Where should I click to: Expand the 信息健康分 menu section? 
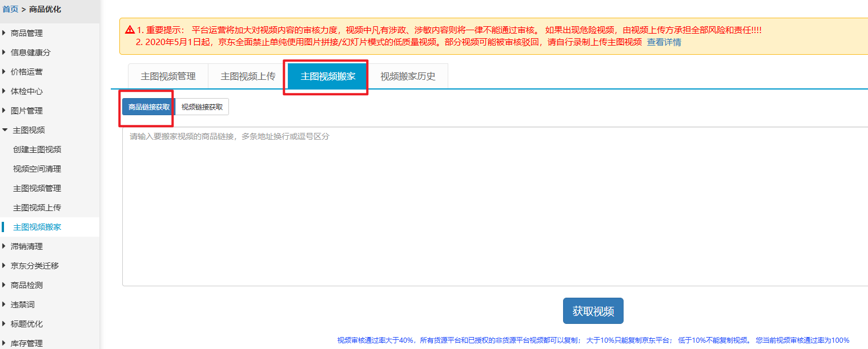tap(30, 52)
